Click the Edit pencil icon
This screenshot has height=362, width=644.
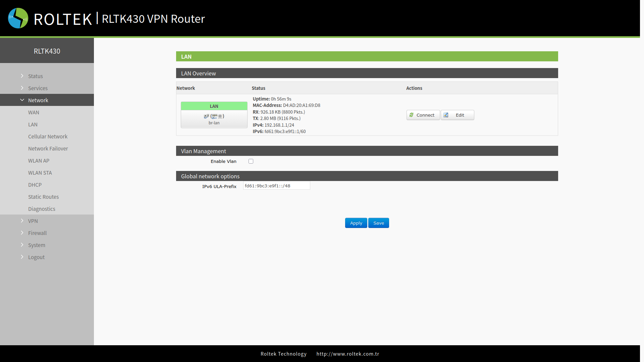pos(446,115)
